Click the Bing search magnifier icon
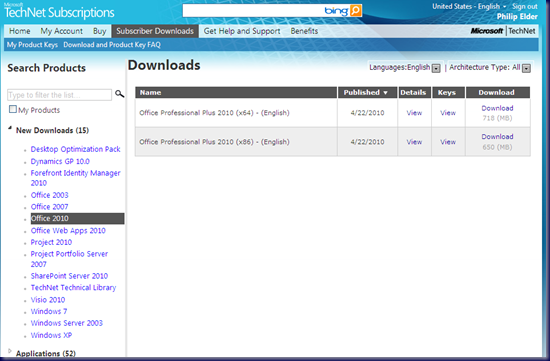The width and height of the screenshot is (550, 361). tap(355, 11)
